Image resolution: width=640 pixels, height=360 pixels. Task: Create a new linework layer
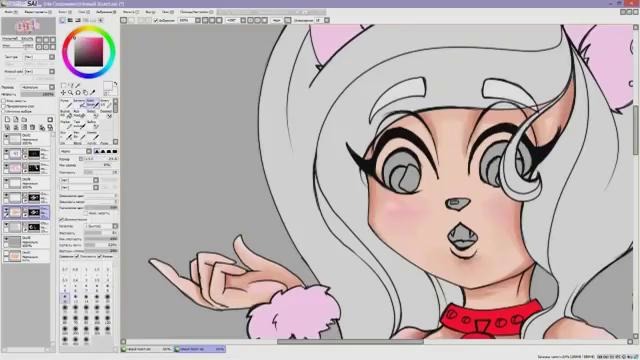[x=16, y=120]
